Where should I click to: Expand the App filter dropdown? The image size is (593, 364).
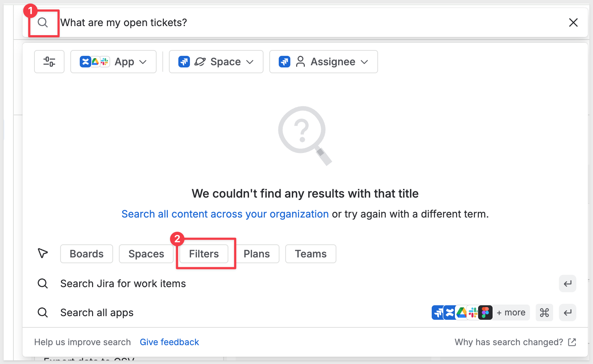[113, 62]
